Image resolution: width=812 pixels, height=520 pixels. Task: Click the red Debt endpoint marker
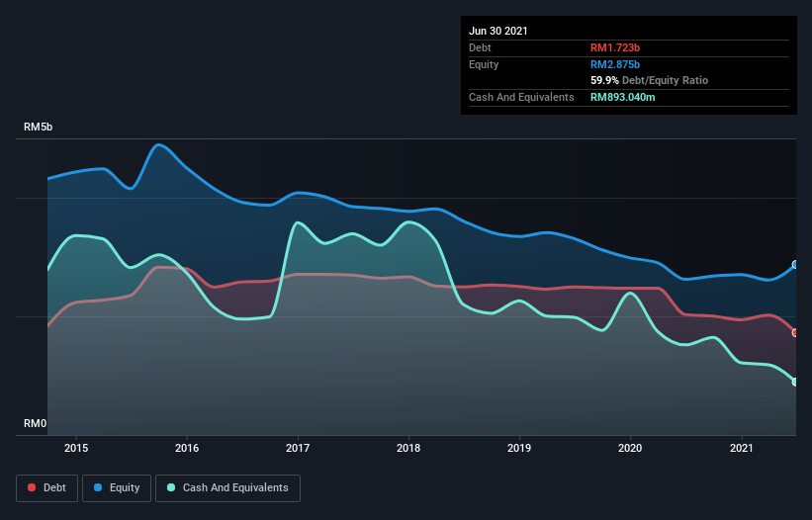point(795,333)
